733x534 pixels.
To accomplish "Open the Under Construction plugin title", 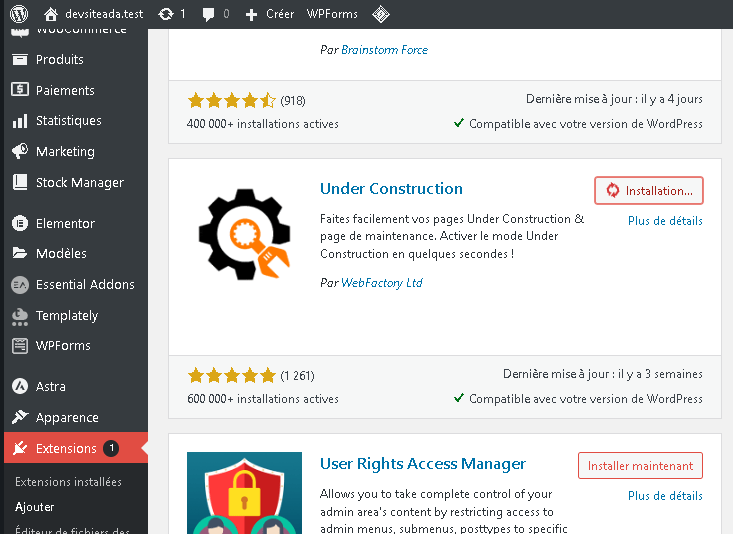I will (391, 188).
